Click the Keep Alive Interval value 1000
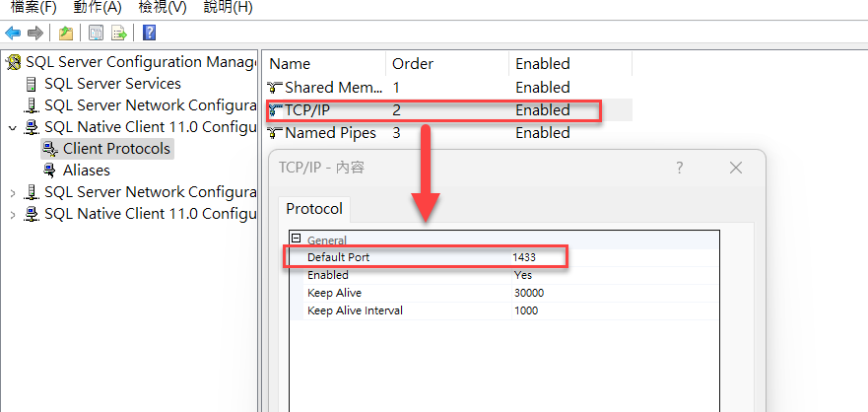The height and width of the screenshot is (412, 868). pos(525,310)
